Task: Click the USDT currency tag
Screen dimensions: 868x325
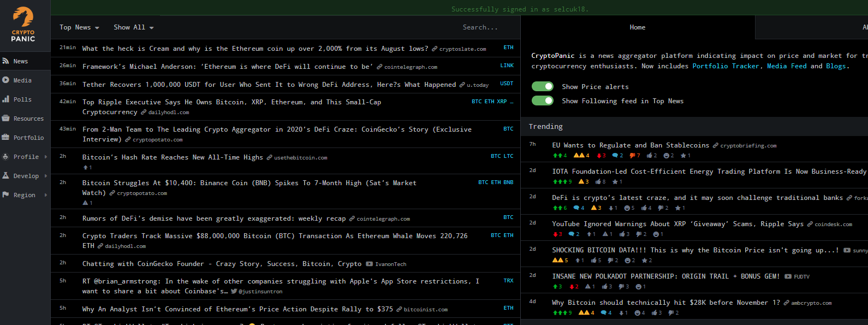Action: click(507, 84)
